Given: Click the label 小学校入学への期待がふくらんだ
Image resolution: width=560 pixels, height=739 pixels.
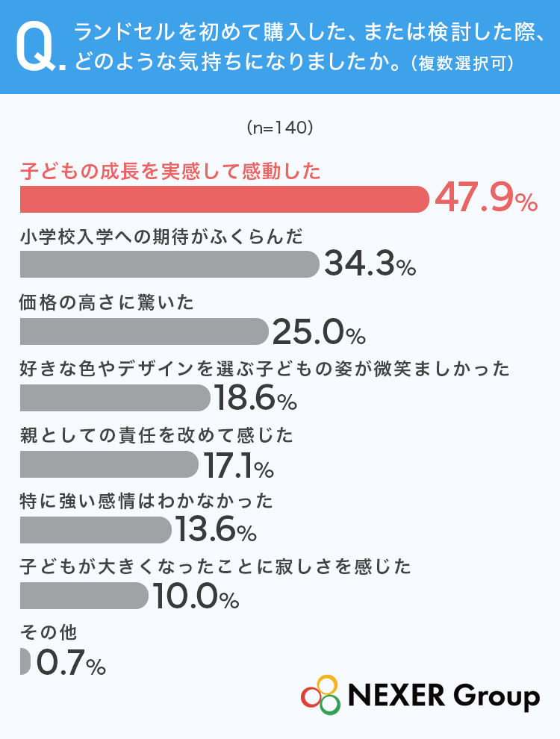Looking at the screenshot, I should point(162,237).
